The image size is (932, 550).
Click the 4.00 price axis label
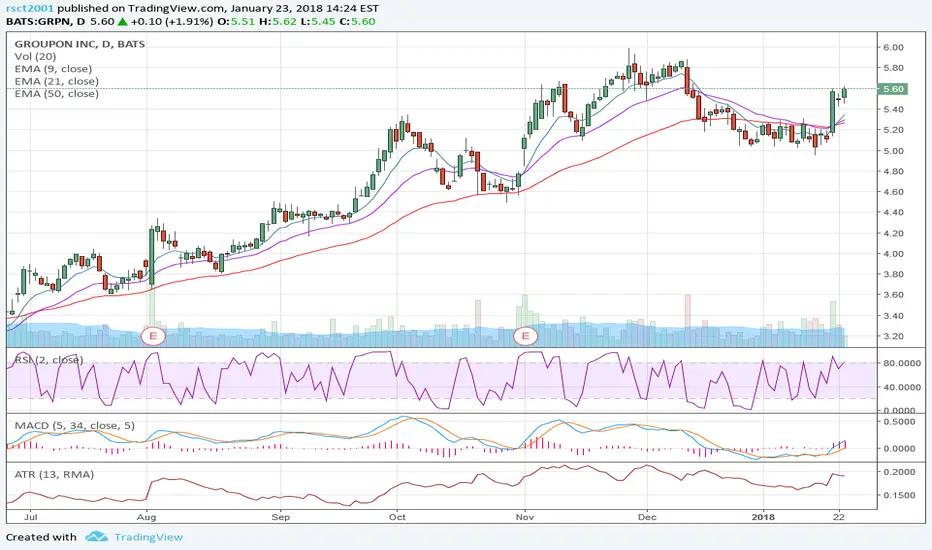pos(893,254)
